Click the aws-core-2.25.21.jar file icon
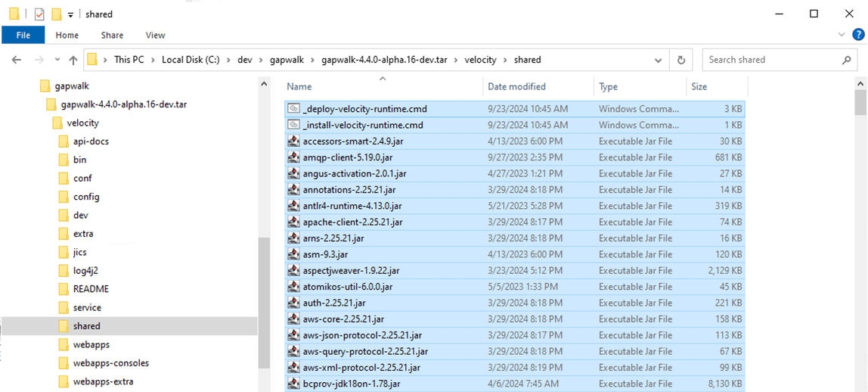Viewport: 868px width, 392px height. click(294, 319)
